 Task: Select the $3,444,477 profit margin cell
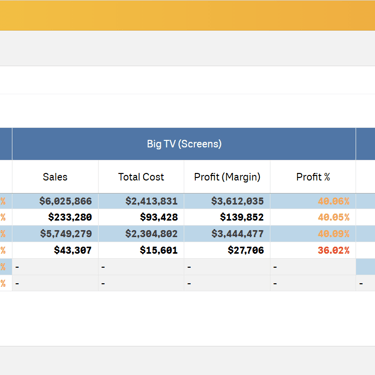pos(227,234)
